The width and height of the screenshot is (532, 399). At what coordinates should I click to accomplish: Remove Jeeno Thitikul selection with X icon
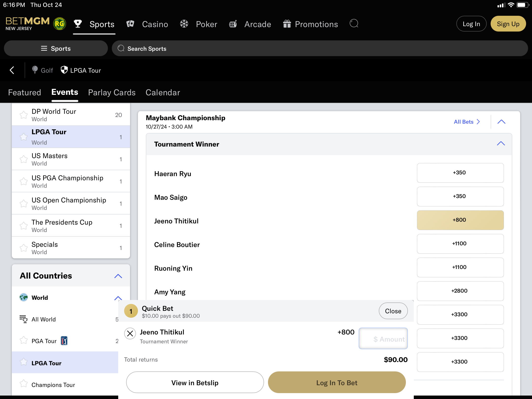[x=130, y=333]
